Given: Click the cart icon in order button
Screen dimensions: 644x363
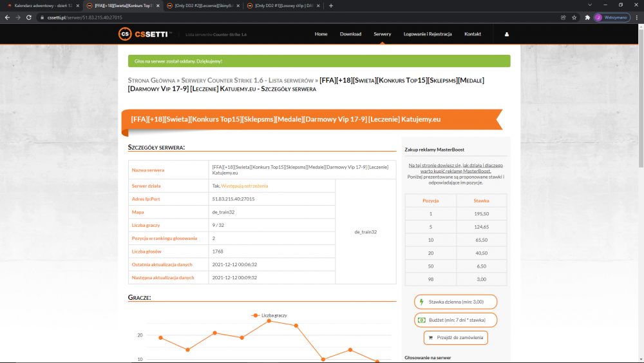Looking at the screenshot, I should click(430, 338).
